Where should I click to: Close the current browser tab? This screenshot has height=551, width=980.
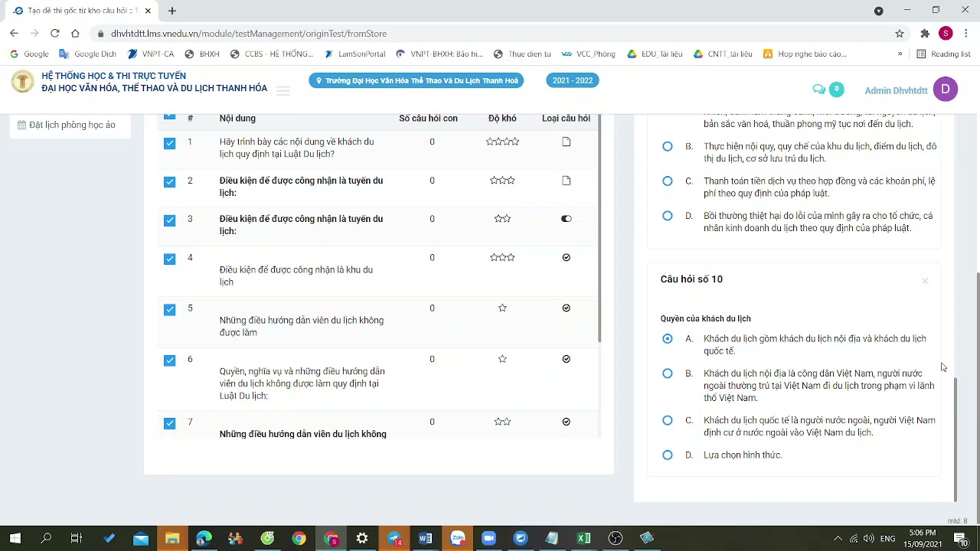tap(148, 11)
